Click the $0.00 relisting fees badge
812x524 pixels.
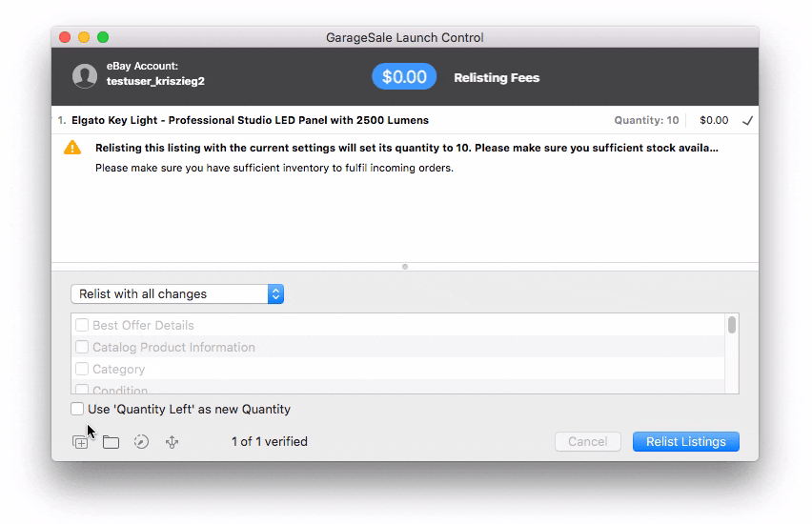(404, 77)
